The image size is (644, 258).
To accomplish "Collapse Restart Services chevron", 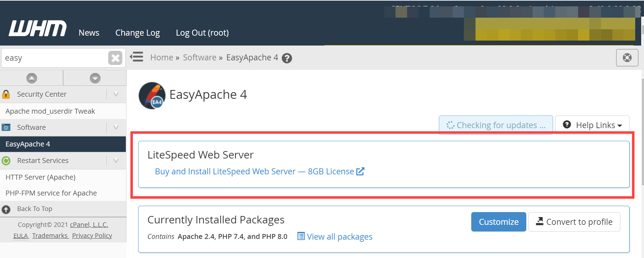I will pos(116,161).
